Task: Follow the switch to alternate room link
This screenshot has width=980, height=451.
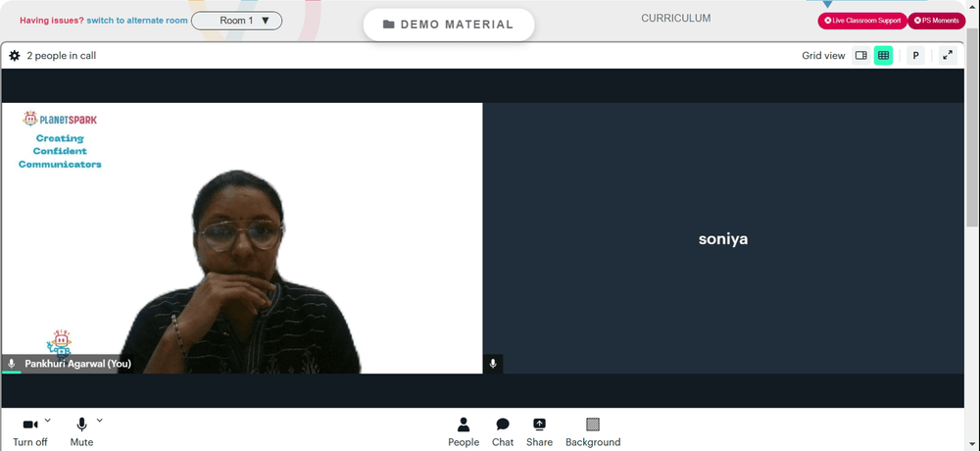Action: (x=137, y=21)
